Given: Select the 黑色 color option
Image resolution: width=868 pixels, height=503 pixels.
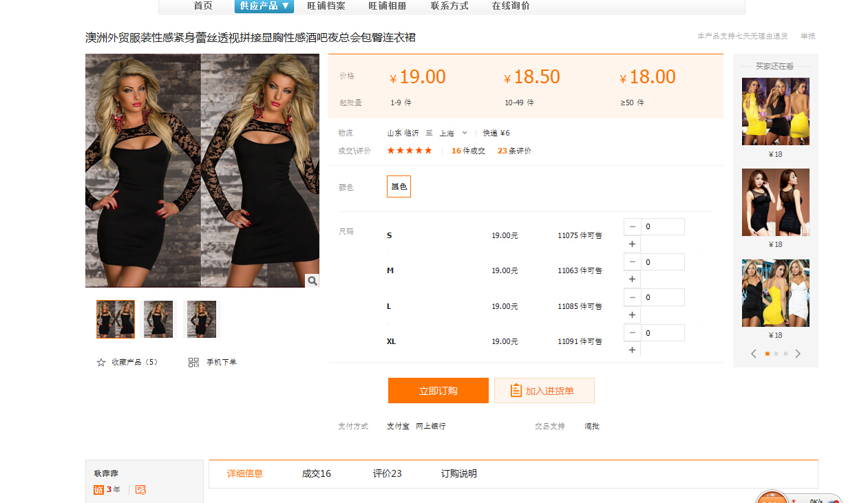Looking at the screenshot, I should [x=399, y=186].
